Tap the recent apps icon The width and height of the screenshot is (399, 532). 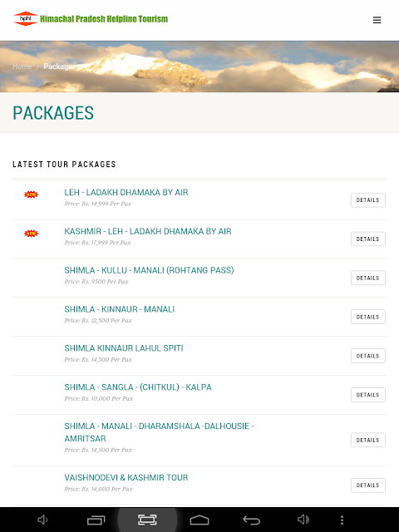tap(96, 520)
